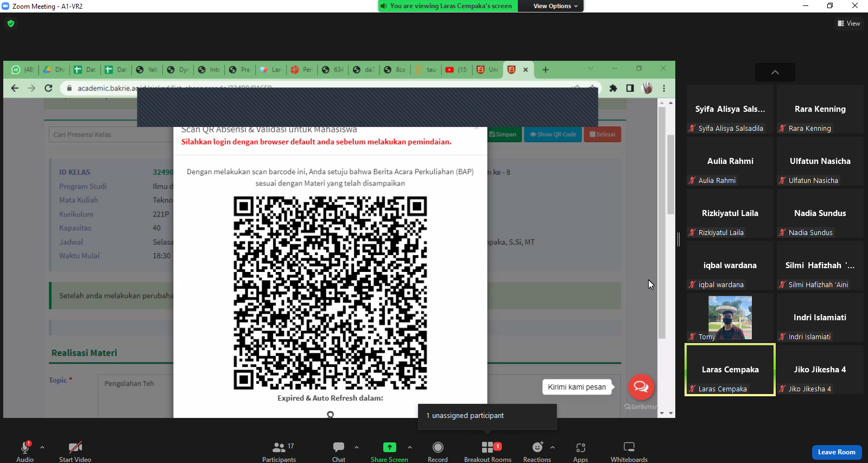Open the caret next to Chat
Screen dimensions: 868x463
pos(357,447)
